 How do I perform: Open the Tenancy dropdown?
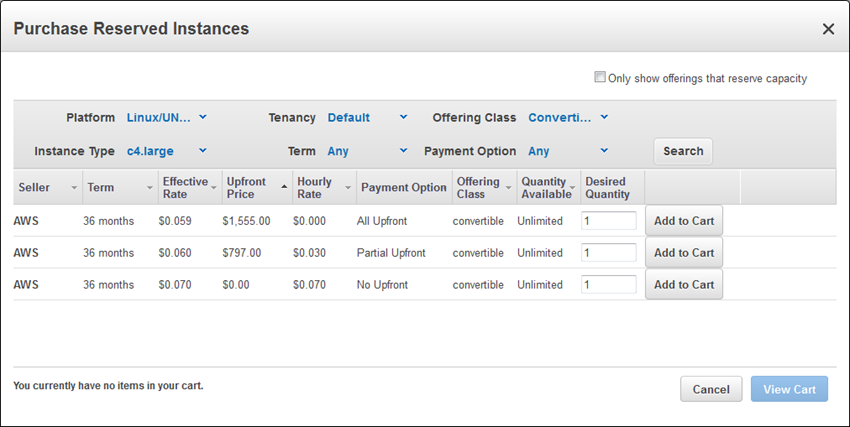tap(367, 117)
